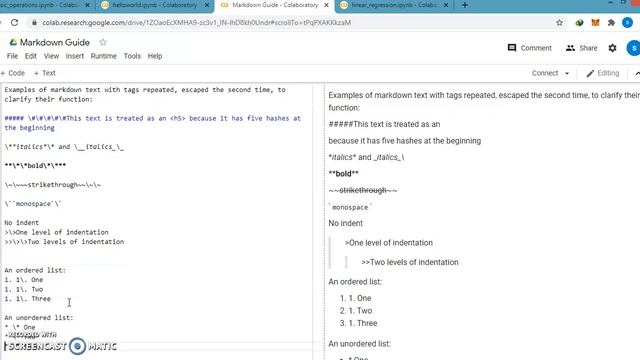Viewport: 640px width, 360px height.
Task: Open the MetaMask fox extension
Action: tap(596, 22)
